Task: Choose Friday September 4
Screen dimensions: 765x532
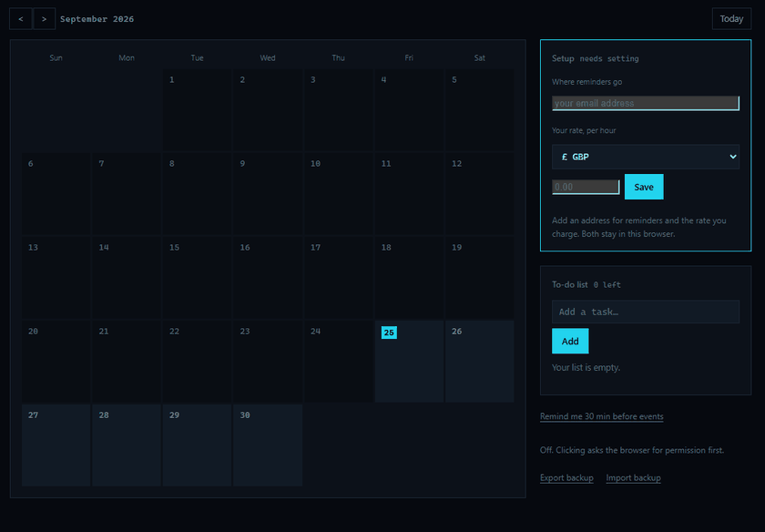Action: [409, 110]
